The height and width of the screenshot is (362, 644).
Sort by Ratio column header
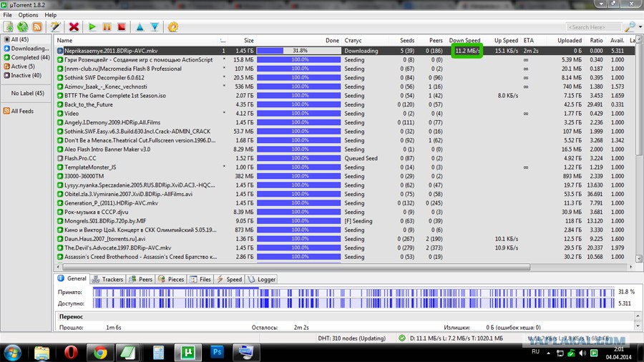pyautogui.click(x=595, y=40)
